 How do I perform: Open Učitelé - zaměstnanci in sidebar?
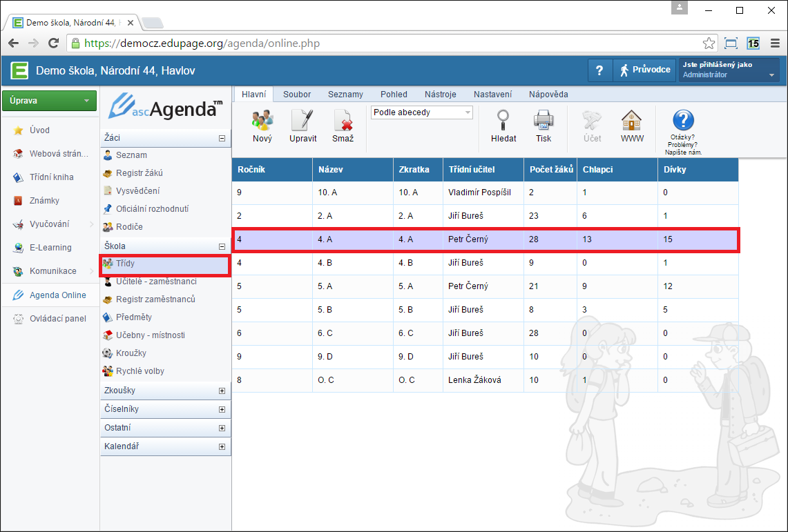156,282
